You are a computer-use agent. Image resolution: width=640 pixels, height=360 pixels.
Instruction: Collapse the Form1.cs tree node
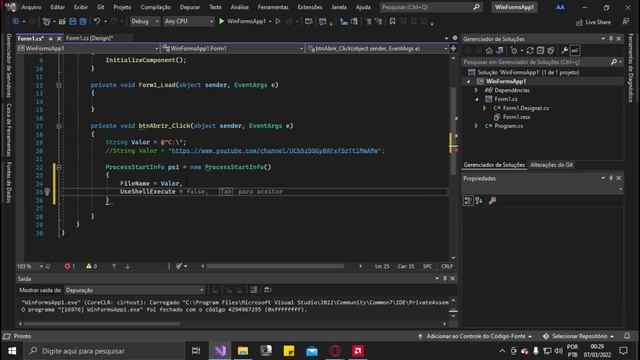click(476, 99)
